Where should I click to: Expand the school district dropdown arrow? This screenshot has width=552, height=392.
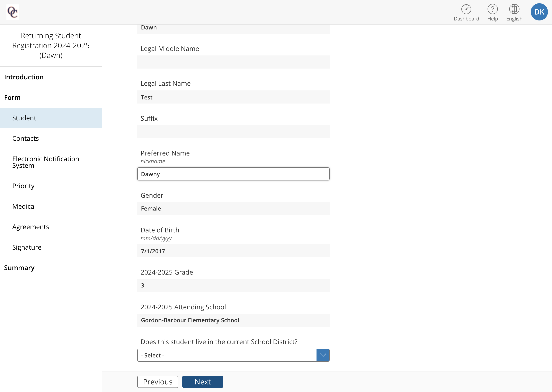tap(323, 355)
